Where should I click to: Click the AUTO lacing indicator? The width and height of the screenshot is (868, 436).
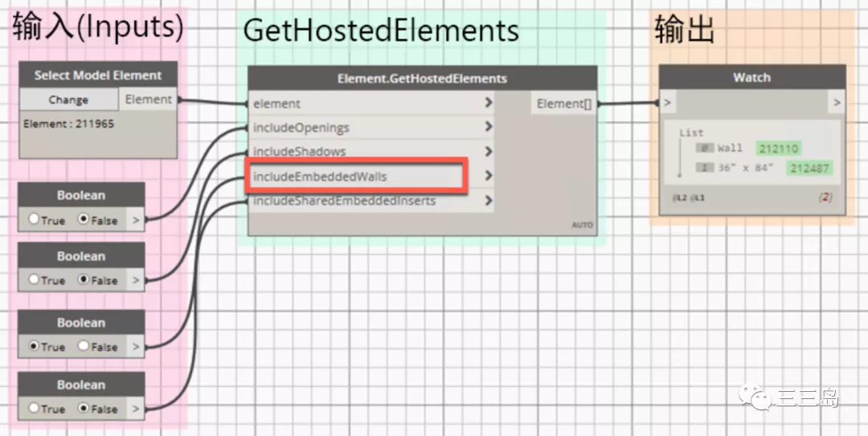[582, 225]
